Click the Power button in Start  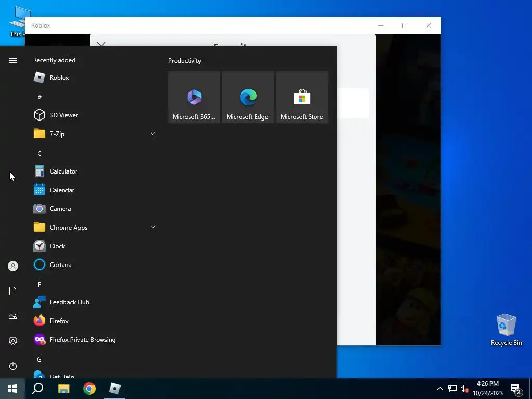coord(13,366)
